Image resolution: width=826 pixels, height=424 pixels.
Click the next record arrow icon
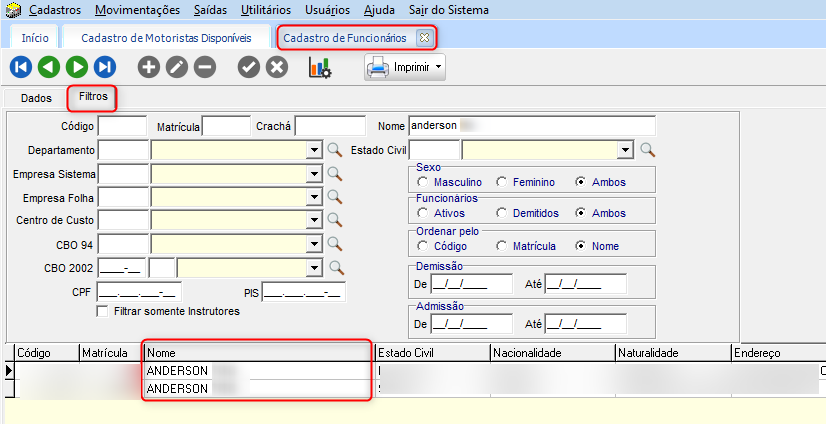(76, 68)
